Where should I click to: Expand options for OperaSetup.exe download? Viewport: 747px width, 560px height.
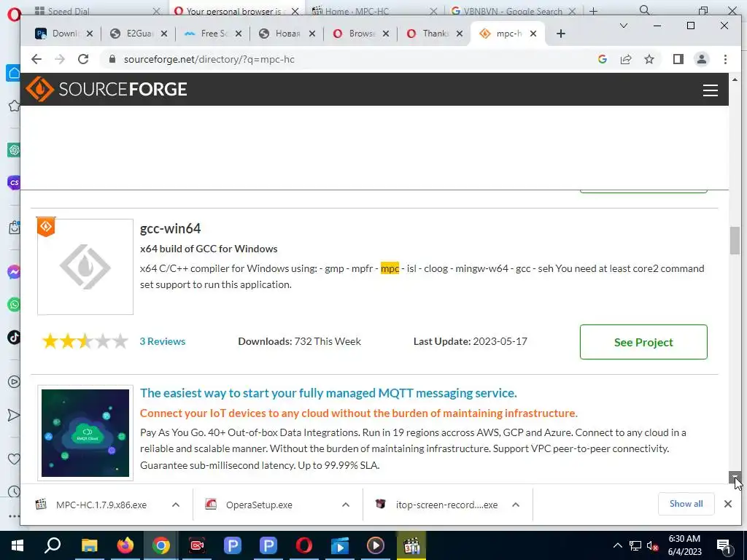pyautogui.click(x=346, y=505)
